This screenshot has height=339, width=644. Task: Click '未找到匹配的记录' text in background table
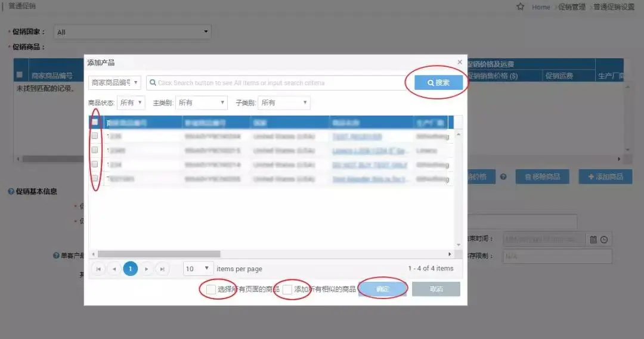coord(45,88)
